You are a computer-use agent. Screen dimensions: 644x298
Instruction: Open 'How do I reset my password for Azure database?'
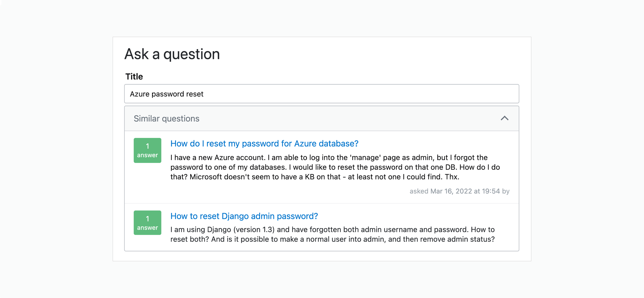(264, 143)
